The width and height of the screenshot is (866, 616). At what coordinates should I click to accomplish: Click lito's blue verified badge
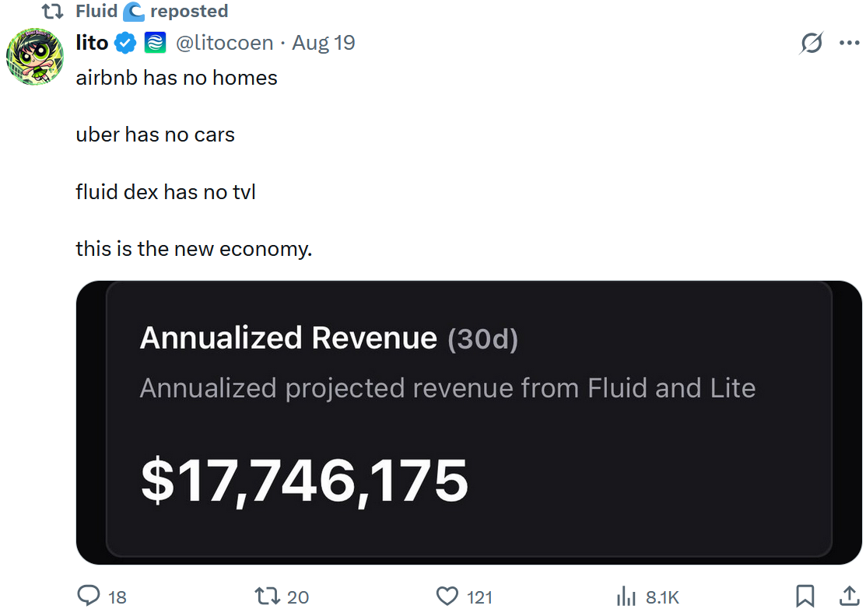[126, 44]
